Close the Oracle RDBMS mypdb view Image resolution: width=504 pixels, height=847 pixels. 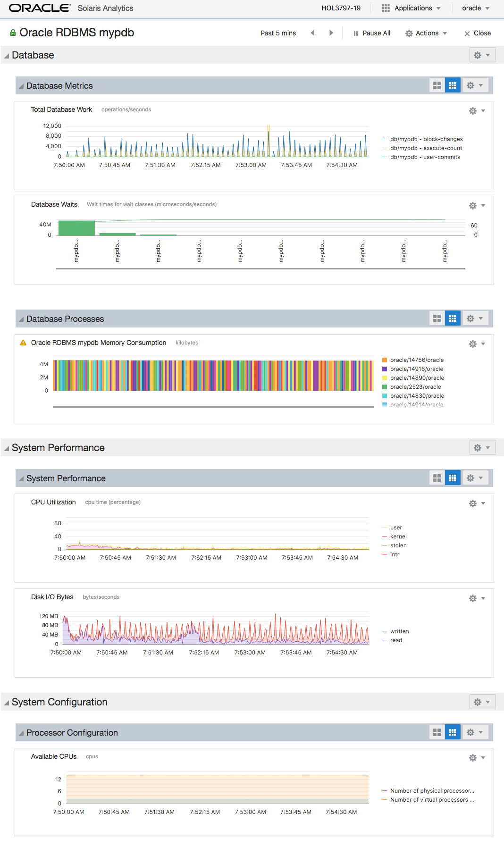point(477,33)
